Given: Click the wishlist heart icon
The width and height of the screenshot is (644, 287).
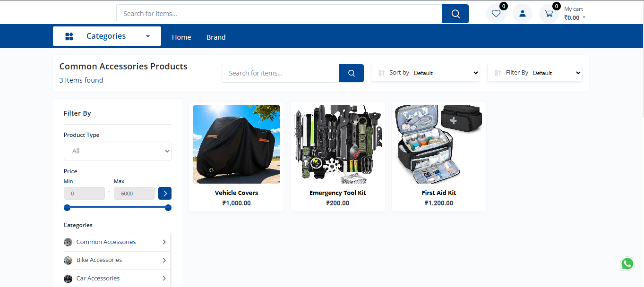Looking at the screenshot, I should 496,14.
